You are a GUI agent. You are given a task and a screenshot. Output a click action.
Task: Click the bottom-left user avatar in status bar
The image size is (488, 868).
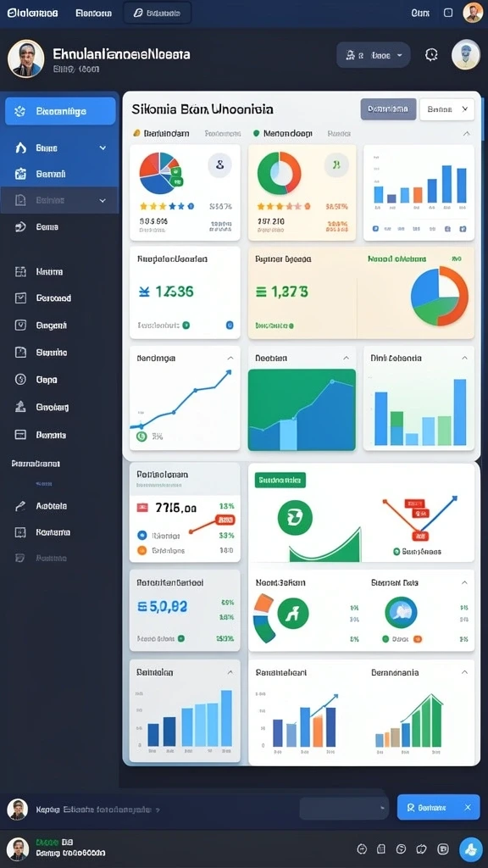(17, 849)
